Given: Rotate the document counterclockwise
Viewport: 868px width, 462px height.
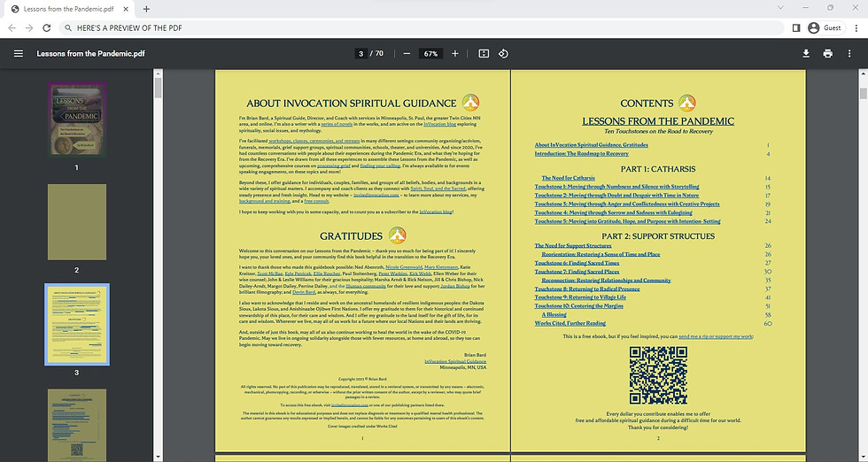Looking at the screenshot, I should point(503,54).
